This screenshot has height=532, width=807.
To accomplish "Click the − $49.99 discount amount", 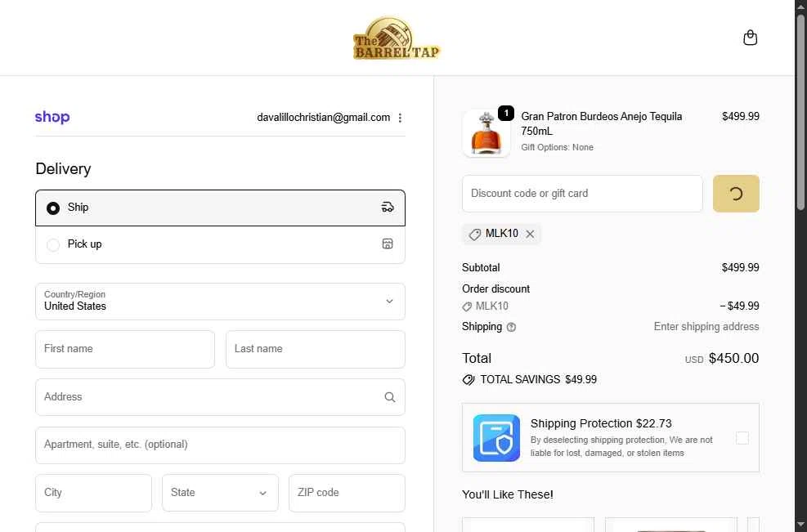I will pos(739,306).
